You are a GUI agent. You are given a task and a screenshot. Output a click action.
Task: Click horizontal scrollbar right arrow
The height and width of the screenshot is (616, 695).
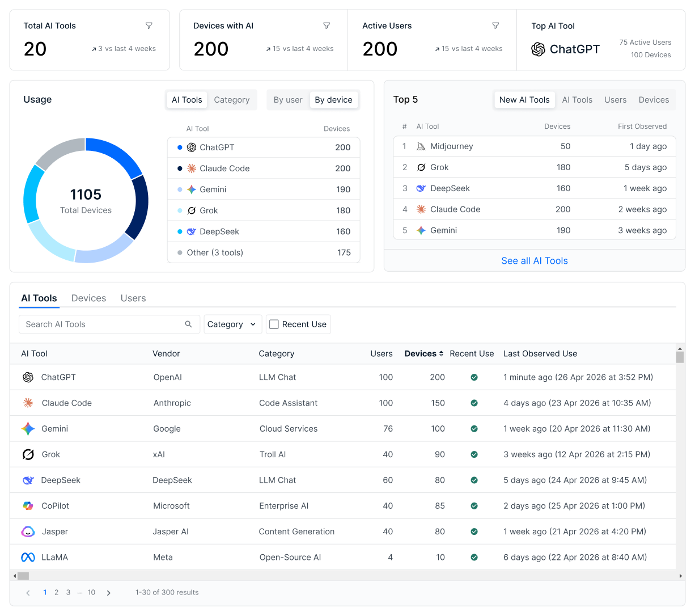point(680,576)
